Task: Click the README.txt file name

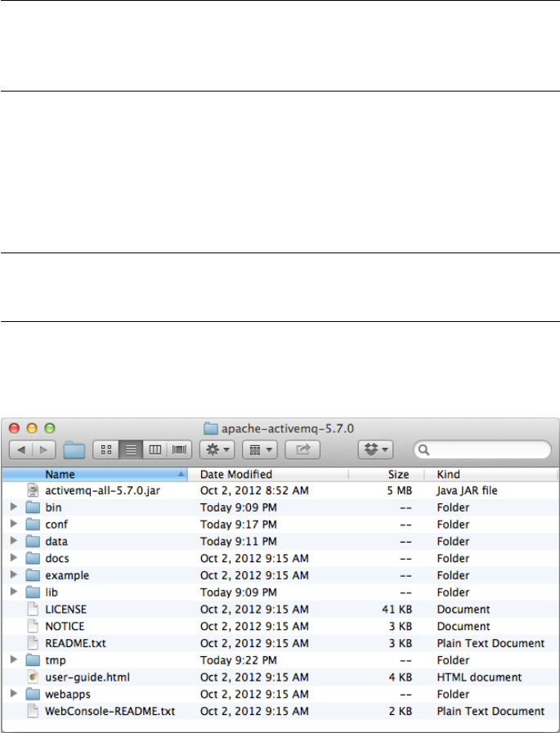Action: (75, 643)
